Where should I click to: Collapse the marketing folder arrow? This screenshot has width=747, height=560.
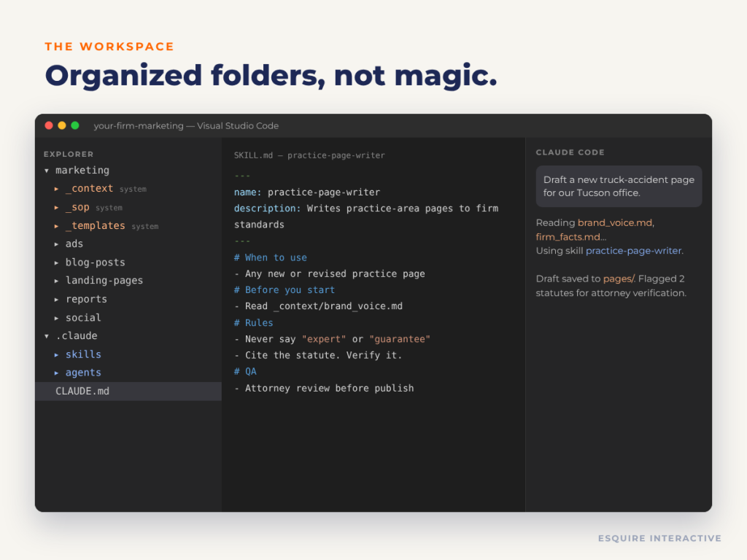pos(47,171)
